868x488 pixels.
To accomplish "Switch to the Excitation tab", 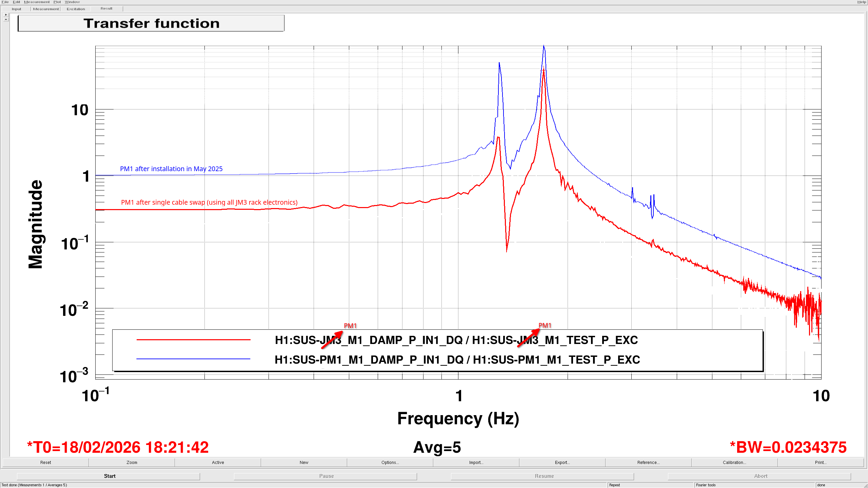I will 76,9.
